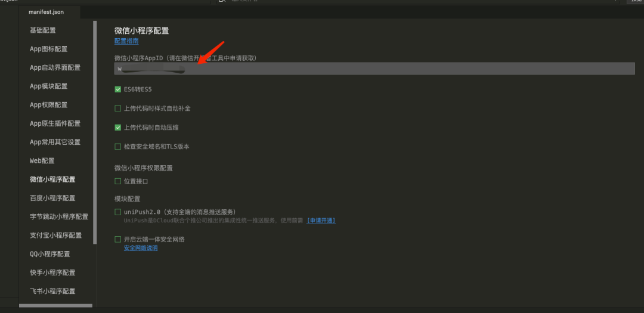Open 基础配置 settings section
Screen dimensions: 644x313
tap(43, 30)
